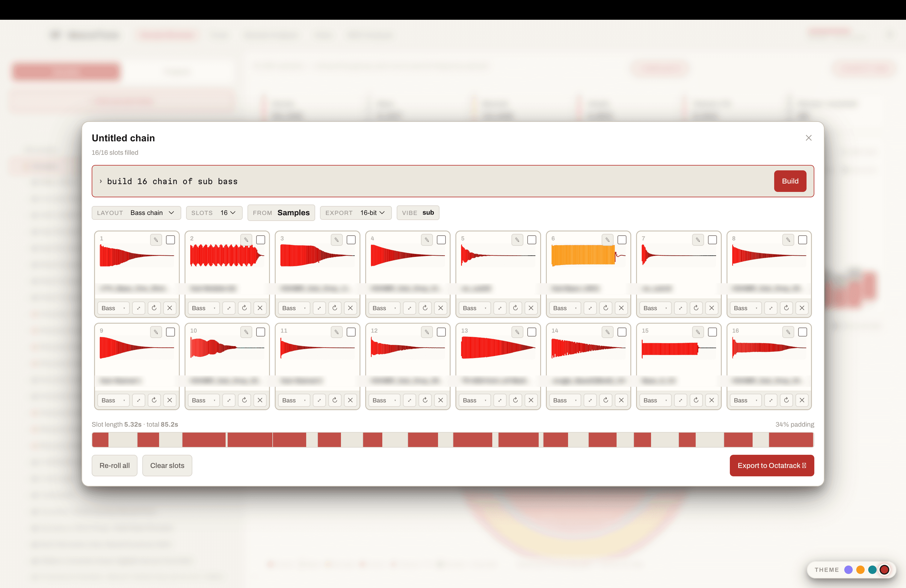Re-roll the sample in slot 16
906x588 pixels.
[x=786, y=400]
